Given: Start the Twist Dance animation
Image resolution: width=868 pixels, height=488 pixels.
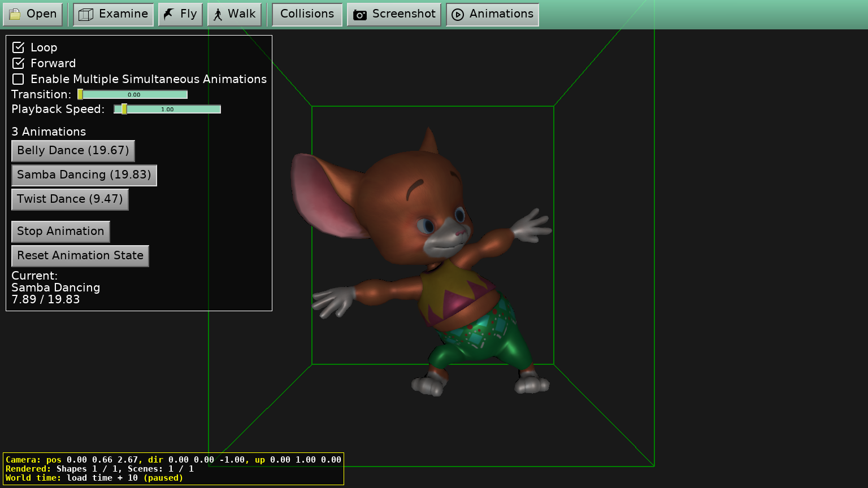Looking at the screenshot, I should click(70, 199).
